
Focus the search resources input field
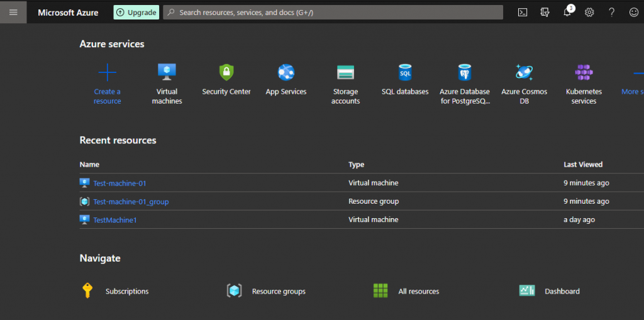coord(333,13)
